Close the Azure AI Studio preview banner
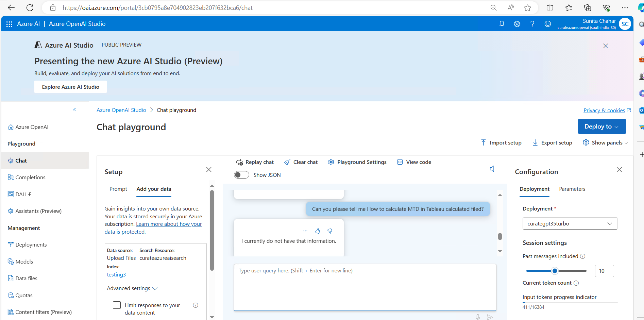The image size is (644, 320). pos(605,46)
